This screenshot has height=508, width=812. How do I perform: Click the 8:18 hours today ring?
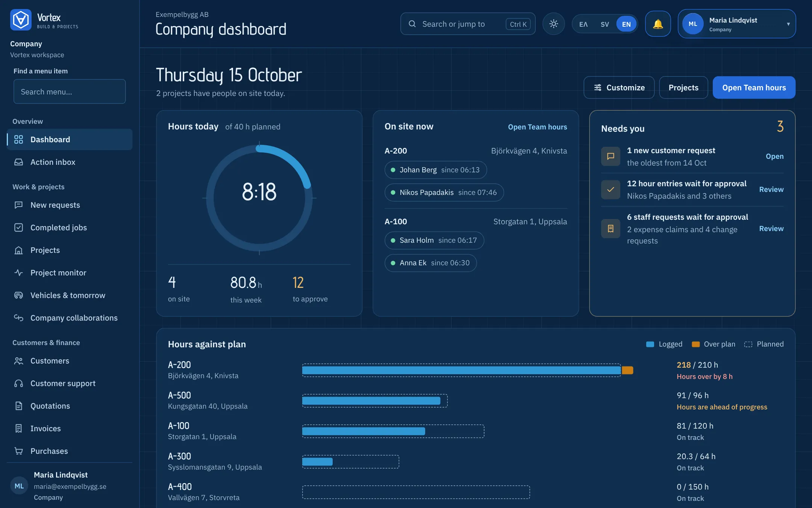click(x=259, y=198)
